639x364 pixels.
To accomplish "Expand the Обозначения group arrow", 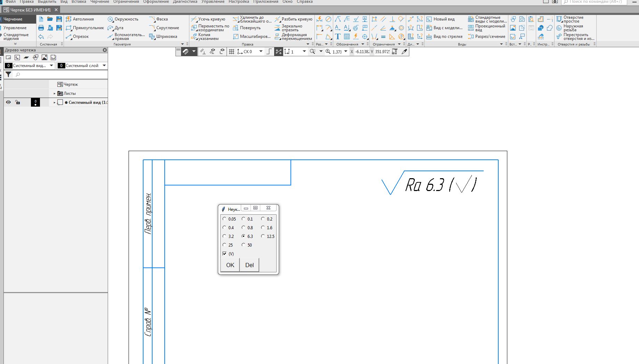I will click(363, 44).
